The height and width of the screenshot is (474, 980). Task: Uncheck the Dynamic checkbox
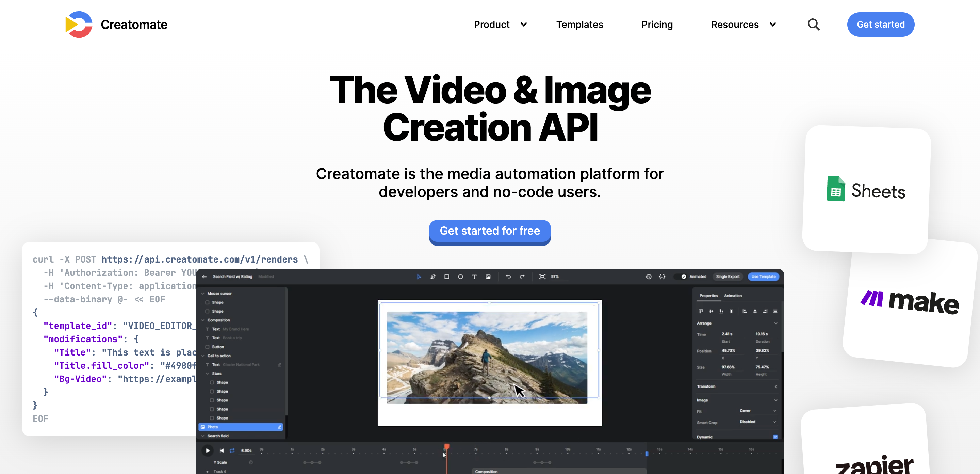tap(775, 437)
